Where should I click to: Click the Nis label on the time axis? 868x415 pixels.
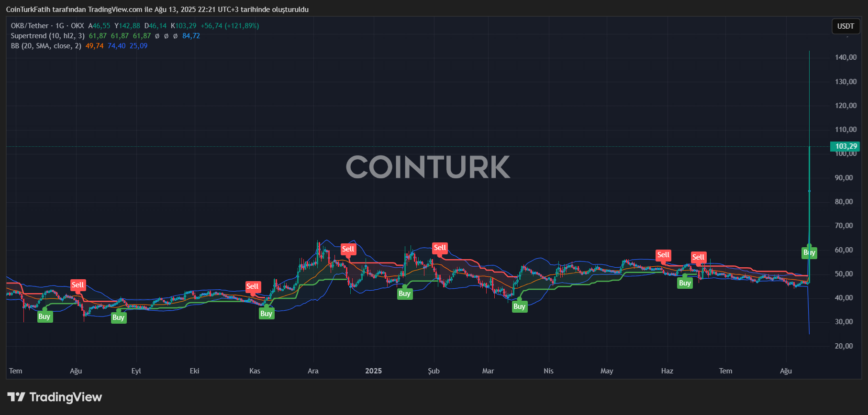coord(548,371)
